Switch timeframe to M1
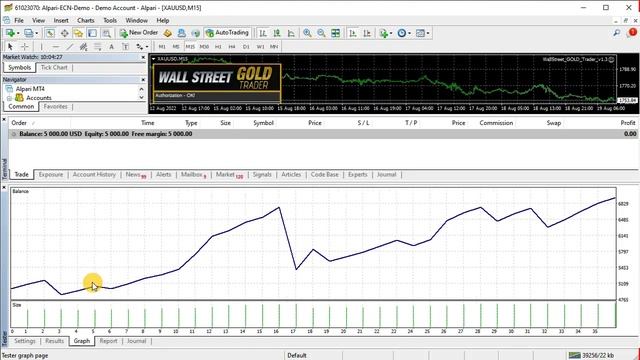640x360 pixels. (162, 47)
